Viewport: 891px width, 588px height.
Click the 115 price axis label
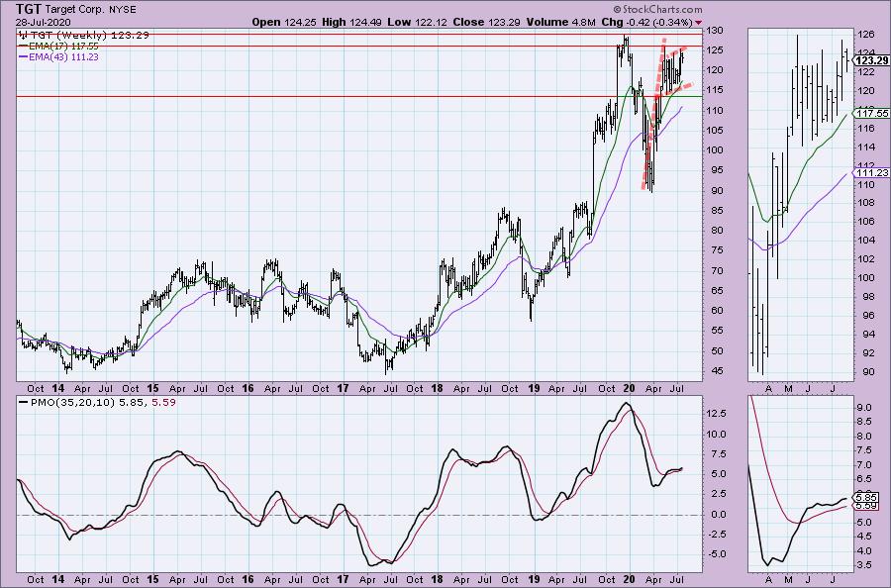715,90
